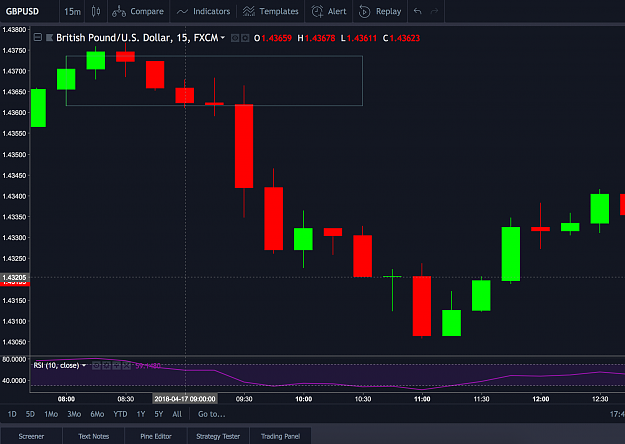Hide the RSI indicator with the eye icon
The image size is (625, 444).
click(x=96, y=365)
